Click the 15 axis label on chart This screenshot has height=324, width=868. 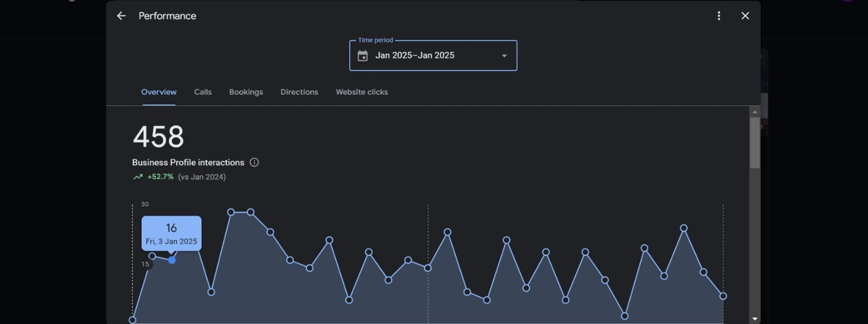point(145,264)
